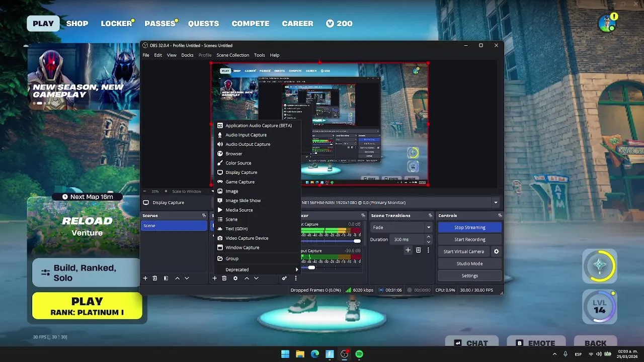Choose Audio Output Capture from the source menu
Viewport: 644px width, 362px height.
pyautogui.click(x=248, y=144)
